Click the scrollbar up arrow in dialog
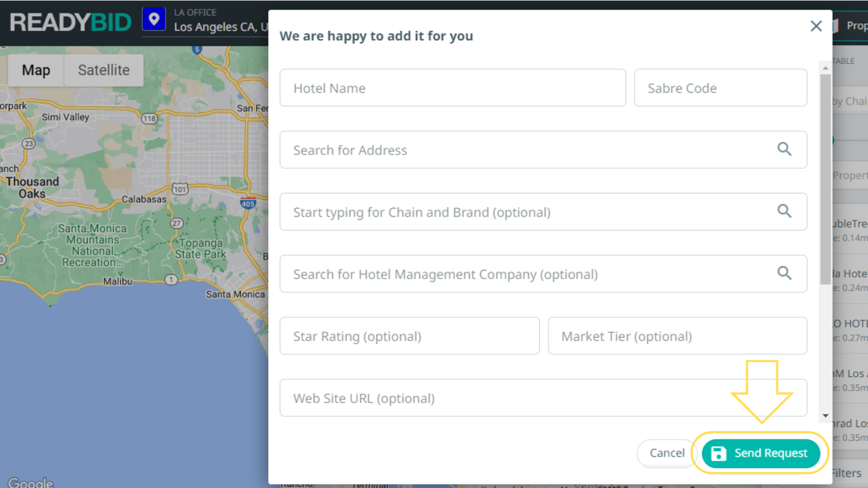Image resolution: width=868 pixels, height=488 pixels. [x=826, y=68]
